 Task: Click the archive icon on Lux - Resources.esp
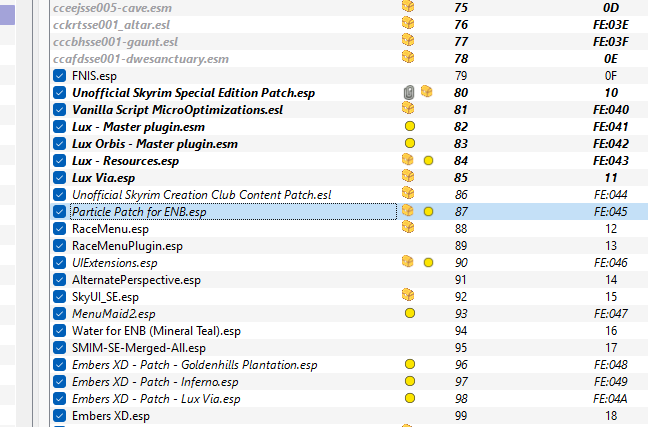(x=408, y=159)
